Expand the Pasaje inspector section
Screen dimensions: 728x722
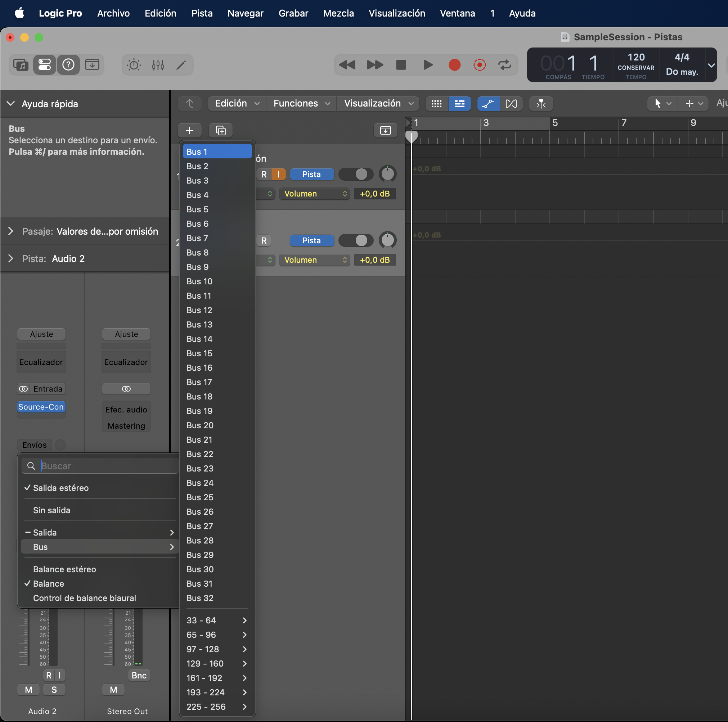click(10, 231)
